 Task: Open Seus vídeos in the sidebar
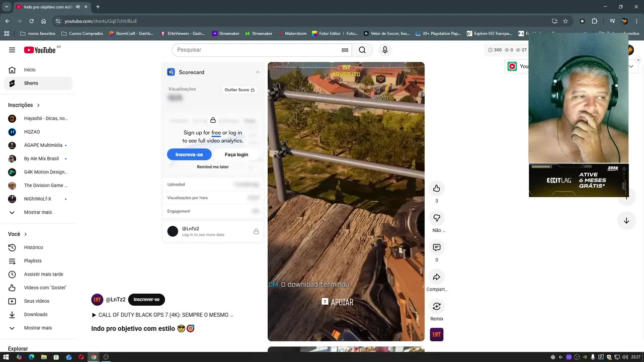[x=38, y=301]
